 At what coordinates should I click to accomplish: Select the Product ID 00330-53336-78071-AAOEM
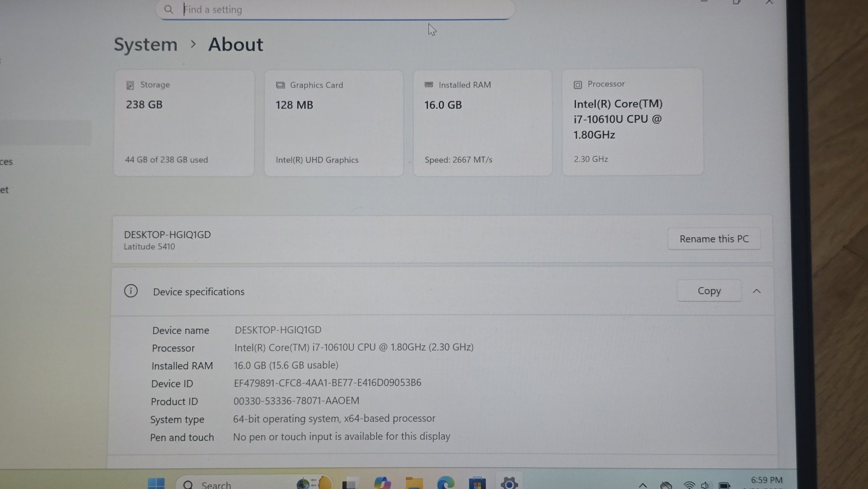(296, 401)
